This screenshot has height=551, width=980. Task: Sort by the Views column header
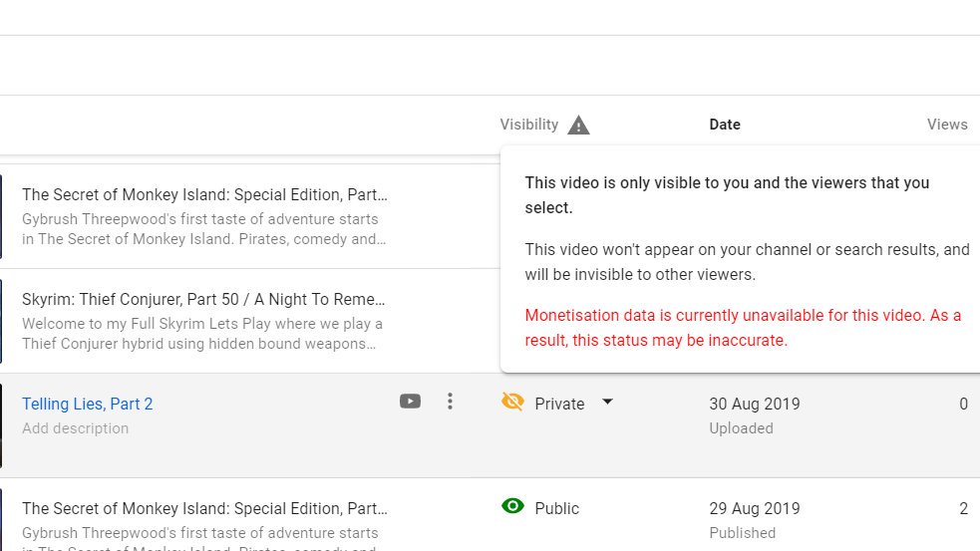point(947,125)
